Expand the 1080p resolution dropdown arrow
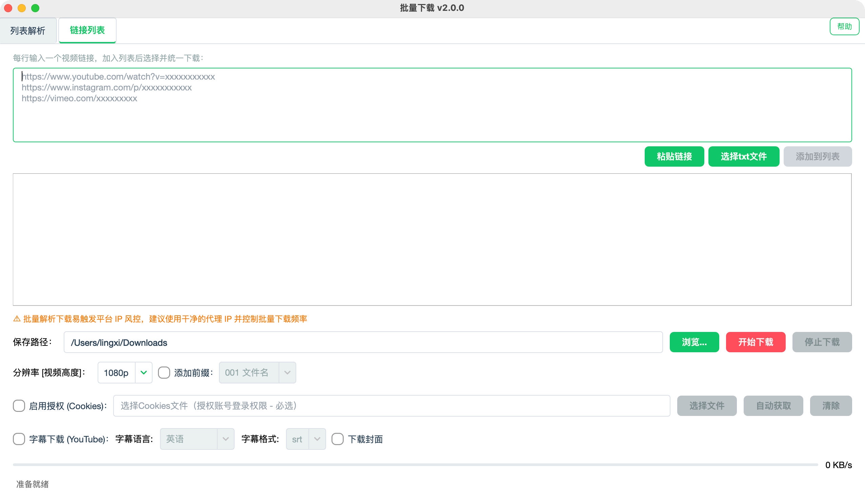 click(x=143, y=373)
